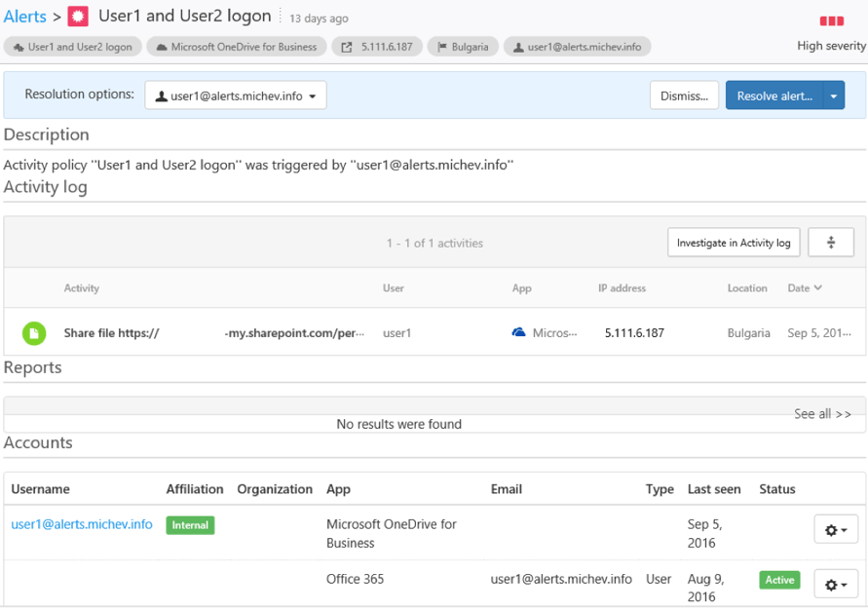
Task: Click the Organization column header
Action: (275, 489)
